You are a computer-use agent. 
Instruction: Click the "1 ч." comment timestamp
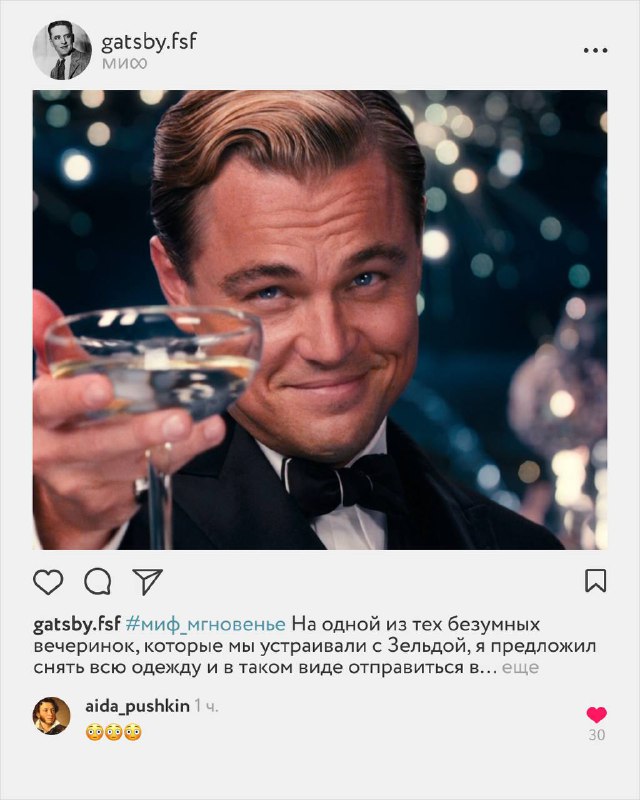[206, 707]
